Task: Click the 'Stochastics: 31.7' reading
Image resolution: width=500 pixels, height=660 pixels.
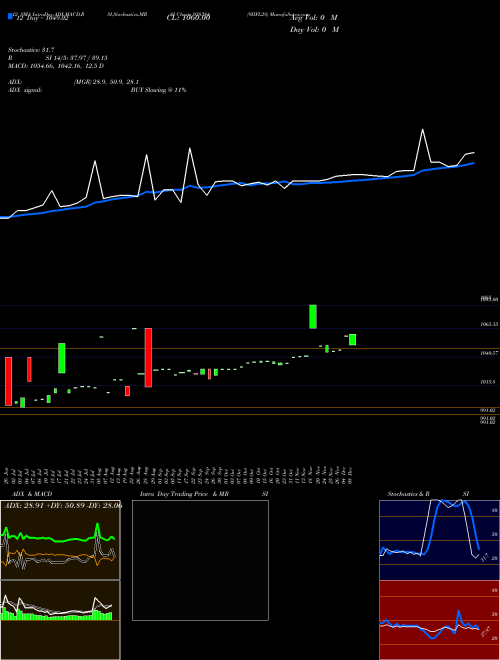Action: [x=31, y=50]
